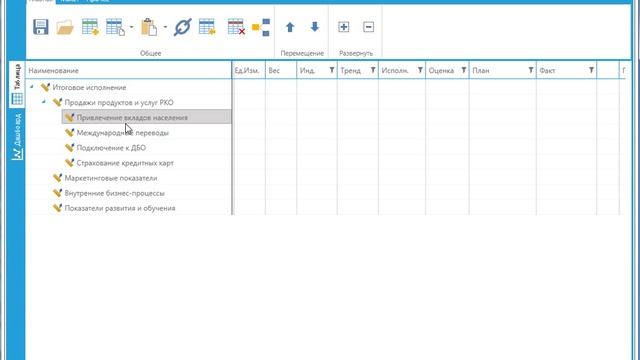This screenshot has width=640, height=360.
Task: Click the Факт column header text
Action: (547, 71)
